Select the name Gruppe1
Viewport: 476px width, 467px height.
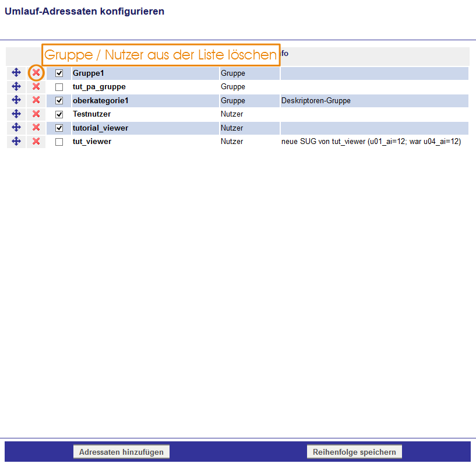point(89,73)
